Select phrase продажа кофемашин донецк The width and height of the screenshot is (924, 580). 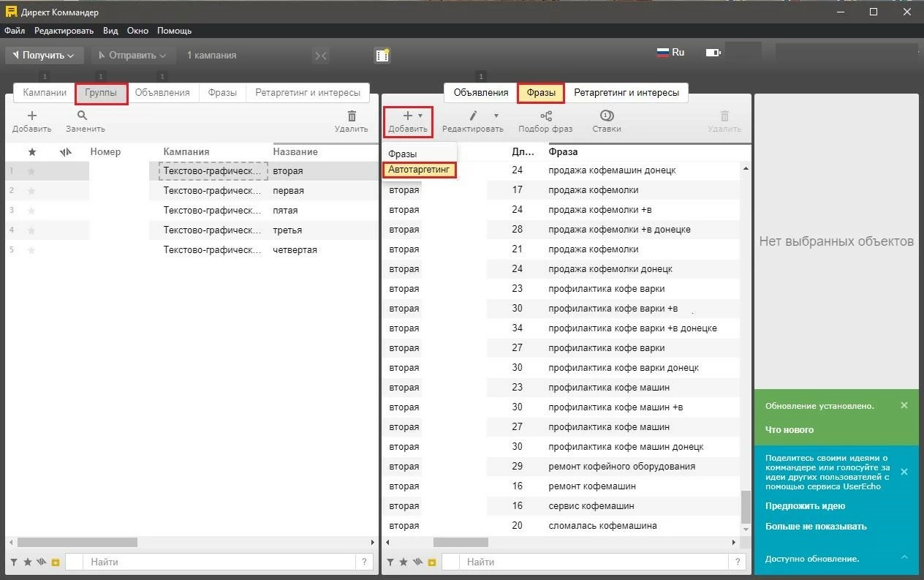(x=612, y=170)
